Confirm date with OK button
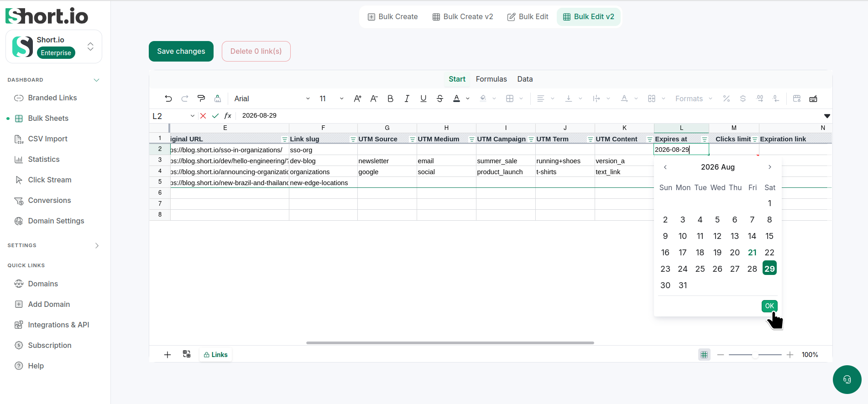 (769, 306)
